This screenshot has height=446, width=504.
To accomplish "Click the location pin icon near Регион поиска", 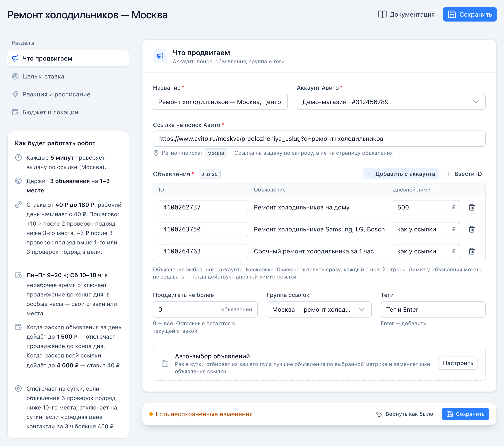I will coord(156,153).
